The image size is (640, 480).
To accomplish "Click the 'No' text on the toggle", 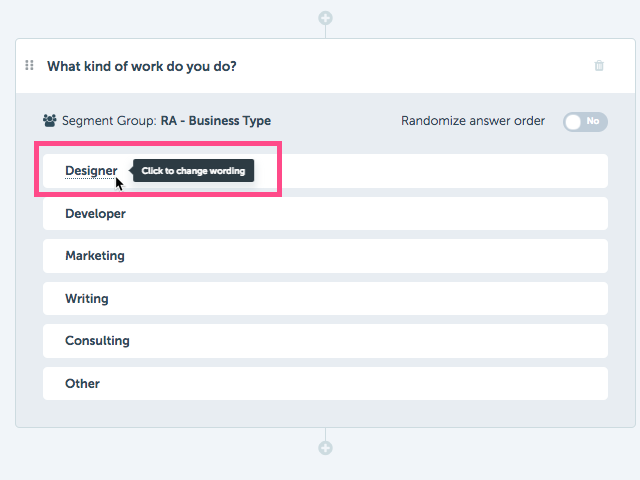I will [593, 121].
